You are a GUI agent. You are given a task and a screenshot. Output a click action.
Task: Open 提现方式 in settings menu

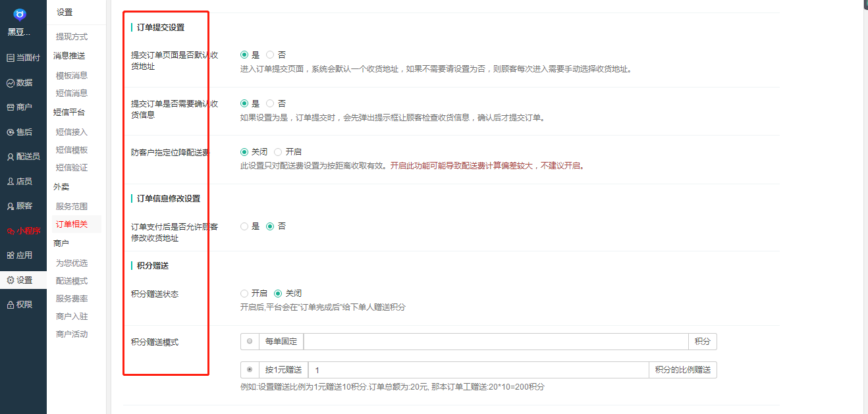(72, 37)
